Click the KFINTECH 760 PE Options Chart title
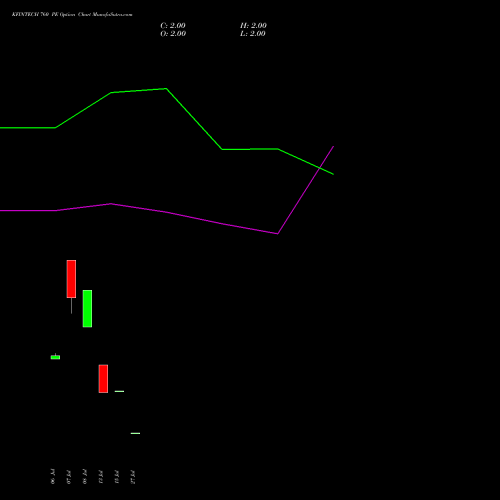500x500 pixels. (72, 15)
